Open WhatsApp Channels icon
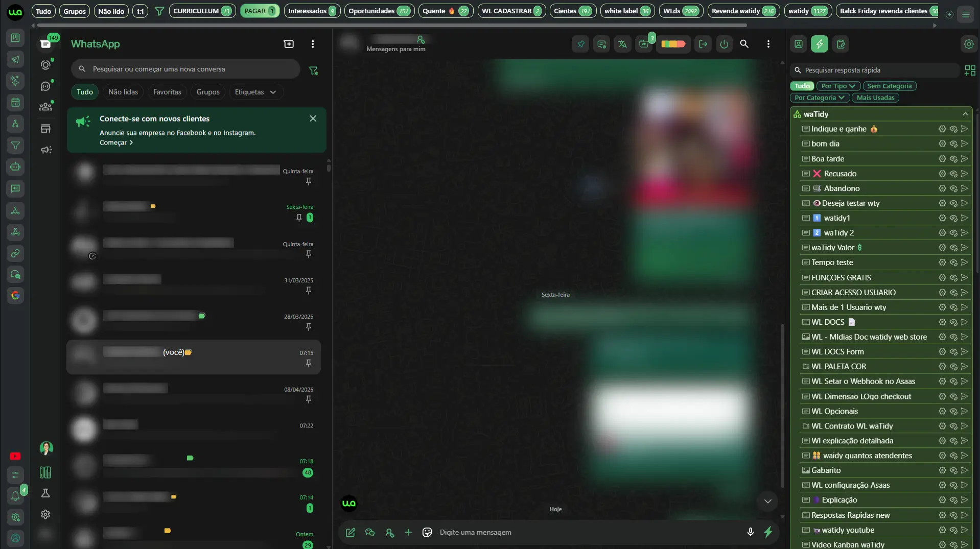Screen dimensions: 980x549 click(46, 86)
